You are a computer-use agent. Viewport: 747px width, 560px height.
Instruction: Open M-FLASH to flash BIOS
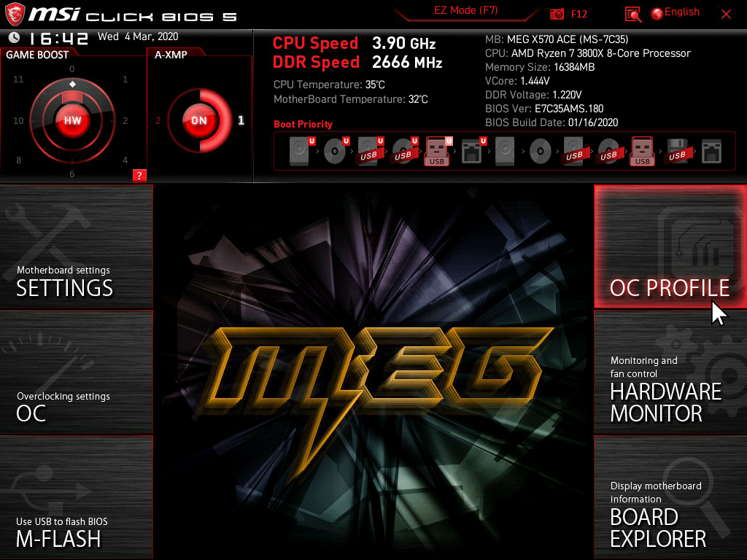coord(76,497)
